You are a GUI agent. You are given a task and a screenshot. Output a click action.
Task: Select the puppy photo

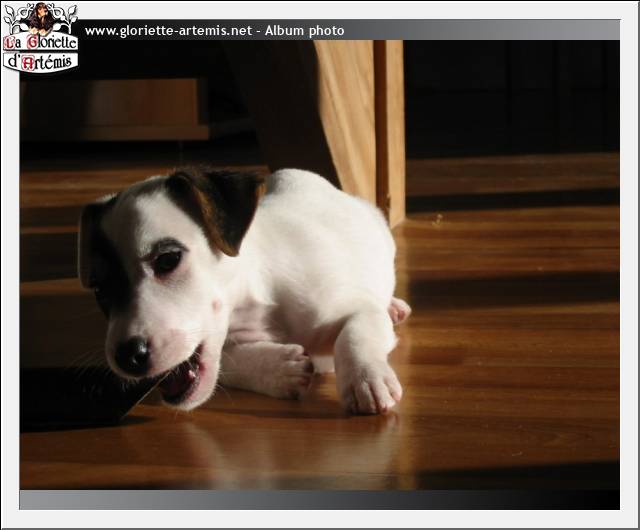(320, 265)
